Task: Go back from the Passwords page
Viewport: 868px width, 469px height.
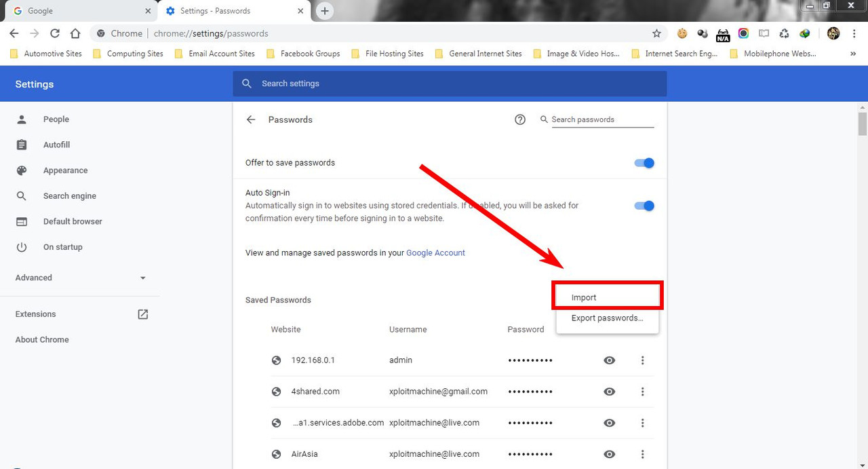Action: [251, 119]
